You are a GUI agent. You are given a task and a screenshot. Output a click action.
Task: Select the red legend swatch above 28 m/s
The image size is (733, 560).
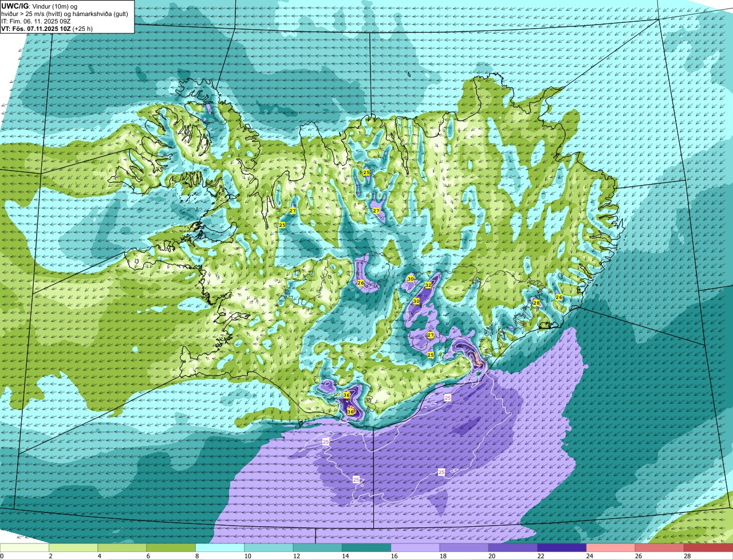708,547
